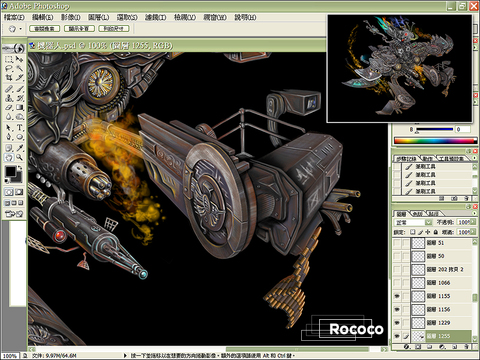This screenshot has width=480, height=360.
Task: Pick a color from the spectrum ramp
Action: click(435, 141)
